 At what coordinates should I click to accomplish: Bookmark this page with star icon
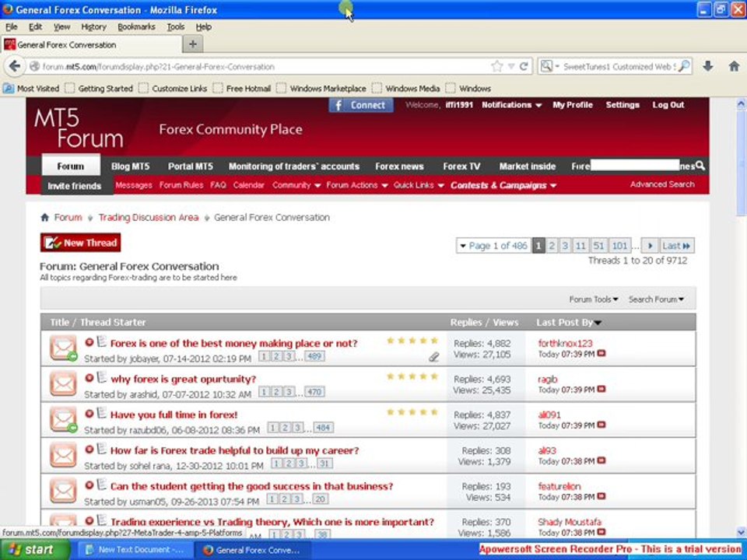coord(497,67)
